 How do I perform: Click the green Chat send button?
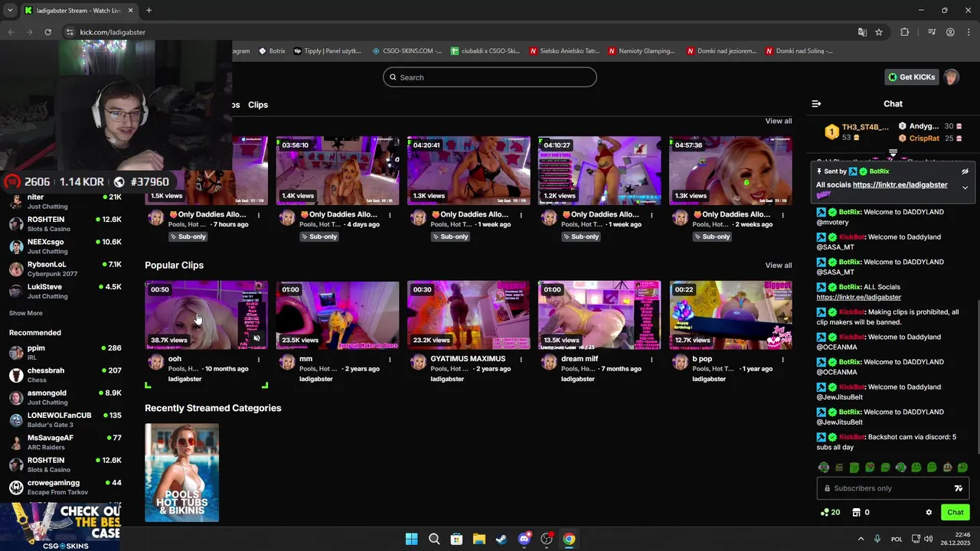pyautogui.click(x=955, y=513)
